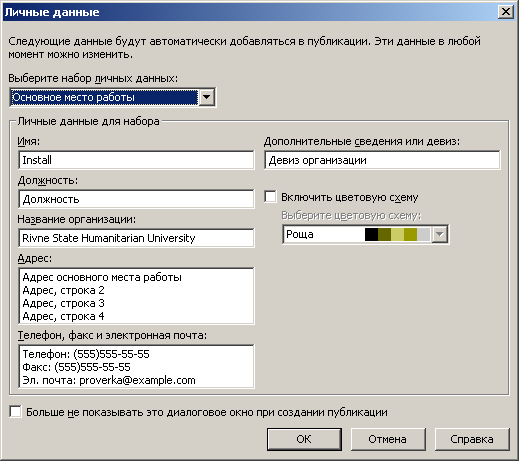Click 'Телефон: (555)555-55-55' line
This screenshot has height=461, width=519.
click(86, 354)
